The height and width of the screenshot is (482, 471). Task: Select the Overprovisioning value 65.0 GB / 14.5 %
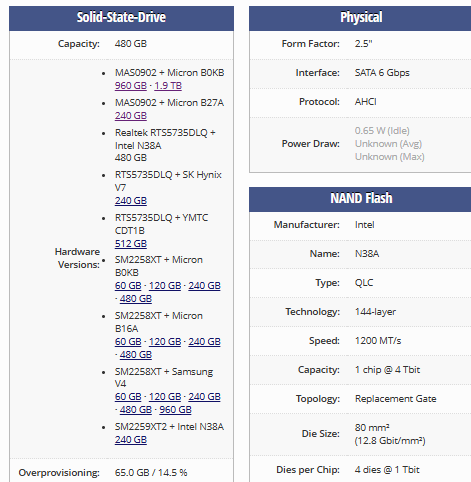click(151, 473)
